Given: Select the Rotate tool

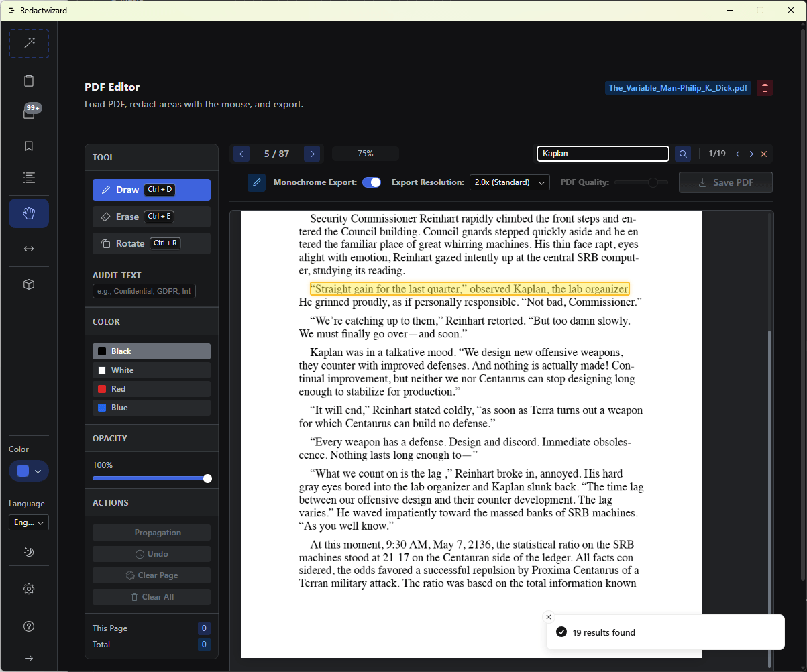Looking at the screenshot, I should coord(152,243).
